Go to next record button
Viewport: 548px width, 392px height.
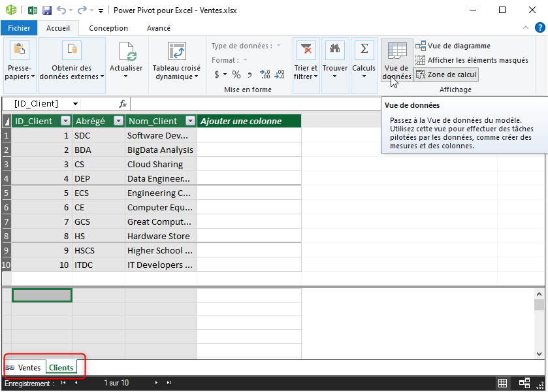[x=156, y=383]
